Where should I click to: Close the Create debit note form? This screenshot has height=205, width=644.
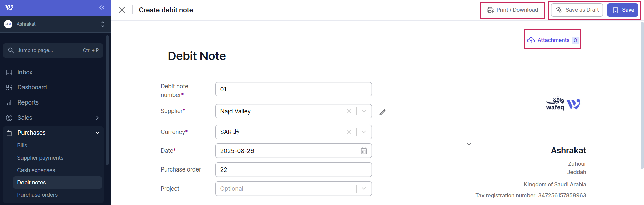click(122, 10)
